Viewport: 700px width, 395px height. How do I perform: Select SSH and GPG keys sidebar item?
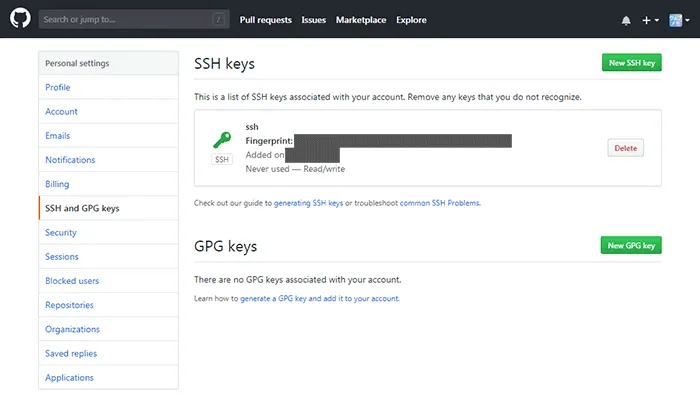click(108, 208)
